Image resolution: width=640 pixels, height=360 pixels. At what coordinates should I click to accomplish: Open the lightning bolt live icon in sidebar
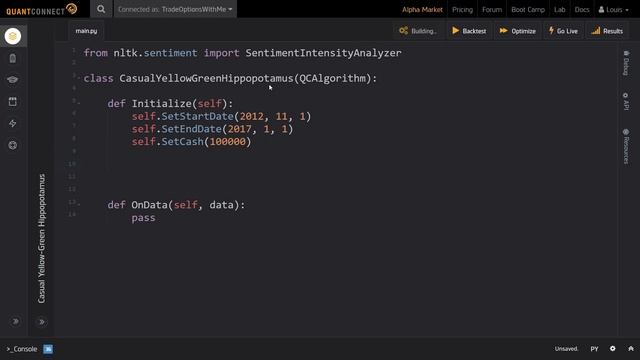pyautogui.click(x=13, y=123)
